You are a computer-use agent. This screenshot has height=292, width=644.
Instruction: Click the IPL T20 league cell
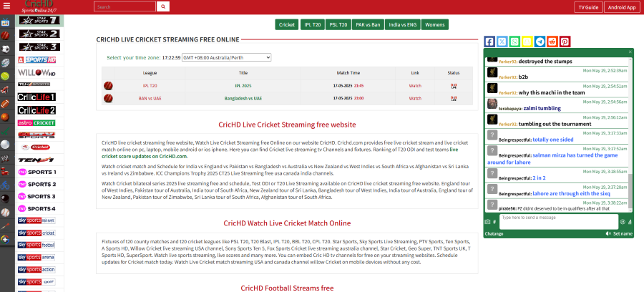coord(150,87)
